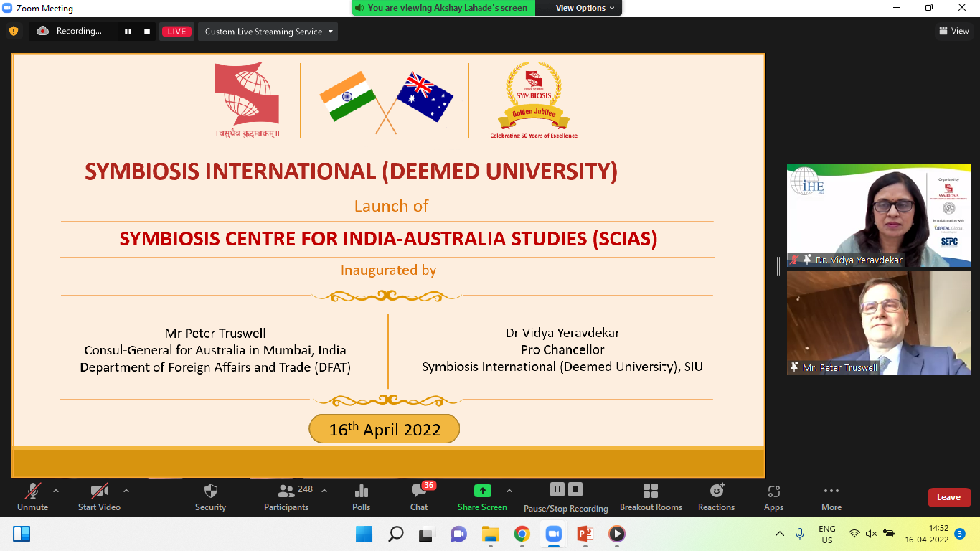Expand audio options arrow next to Unmute
980x551 pixels.
(x=56, y=491)
